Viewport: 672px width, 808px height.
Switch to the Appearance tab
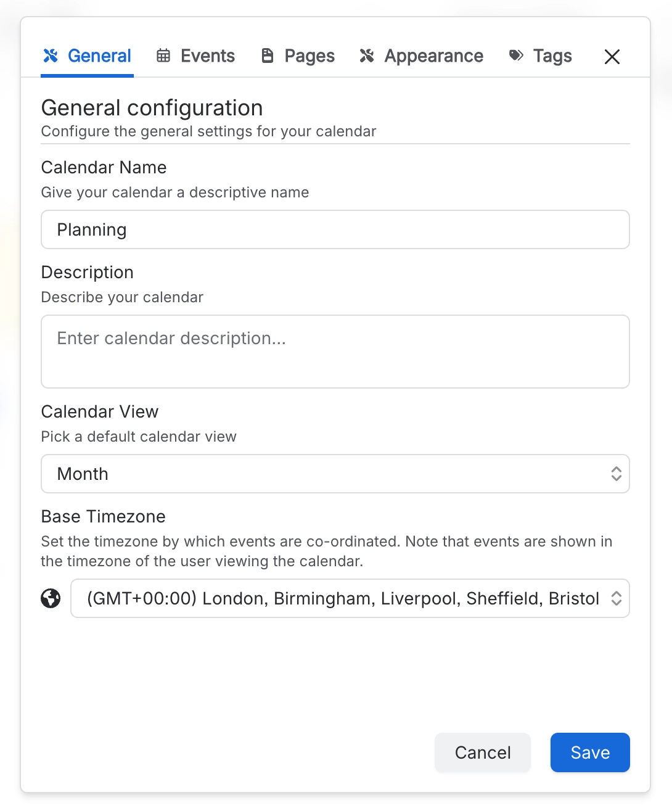pyautogui.click(x=433, y=56)
